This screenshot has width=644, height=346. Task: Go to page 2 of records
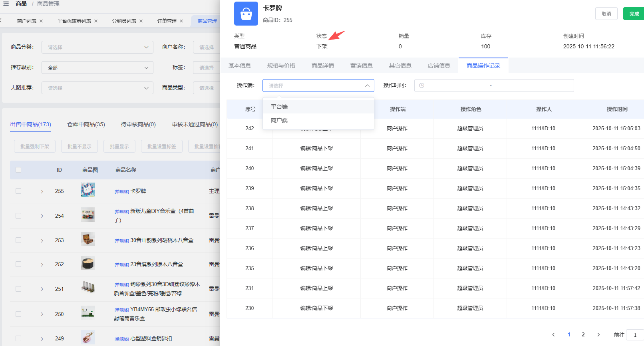click(583, 335)
